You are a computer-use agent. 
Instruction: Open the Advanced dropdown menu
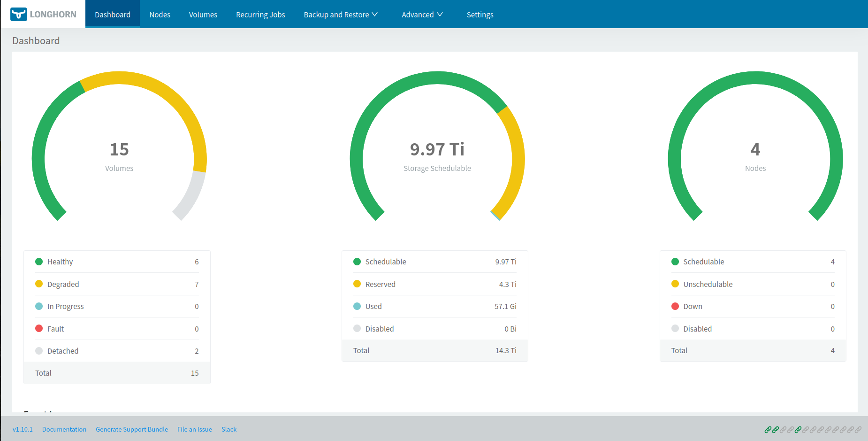pos(422,15)
